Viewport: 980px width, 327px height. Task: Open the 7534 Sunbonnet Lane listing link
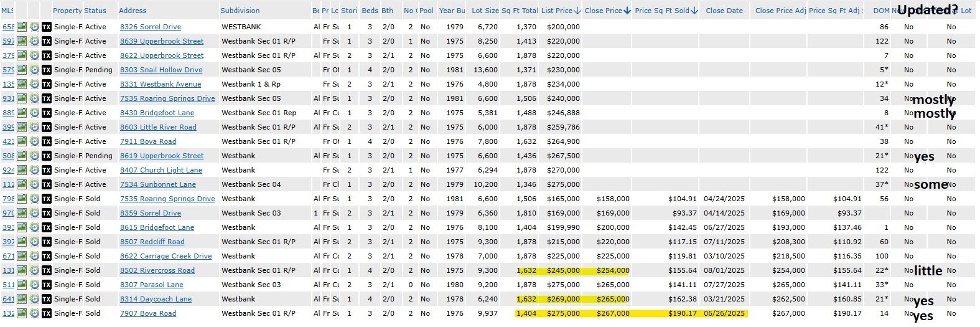pos(157,184)
